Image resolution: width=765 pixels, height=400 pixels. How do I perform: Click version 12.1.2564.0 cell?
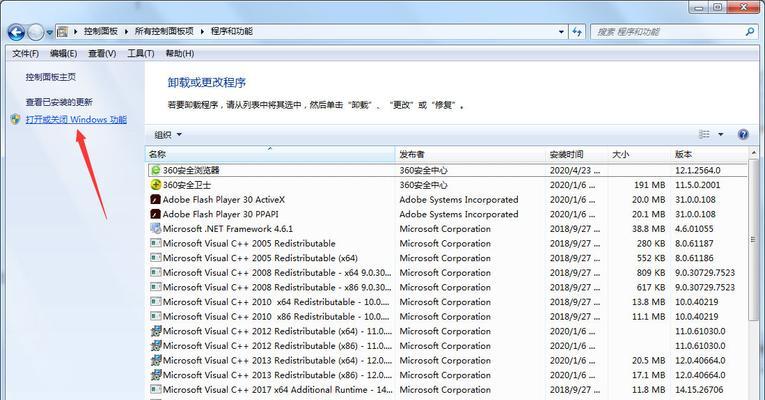(x=698, y=170)
